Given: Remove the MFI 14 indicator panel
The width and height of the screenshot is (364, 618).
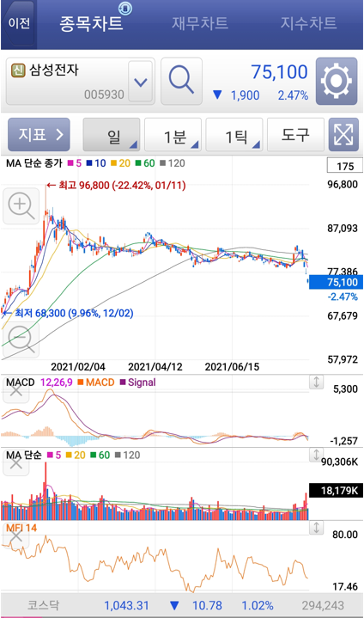Looking at the screenshot, I should [x=15, y=536].
